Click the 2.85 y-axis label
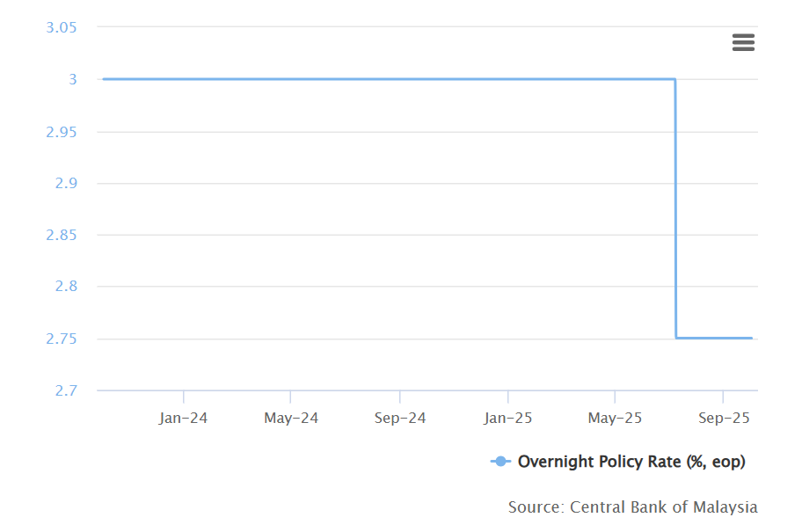The height and width of the screenshot is (532, 802). [x=61, y=235]
